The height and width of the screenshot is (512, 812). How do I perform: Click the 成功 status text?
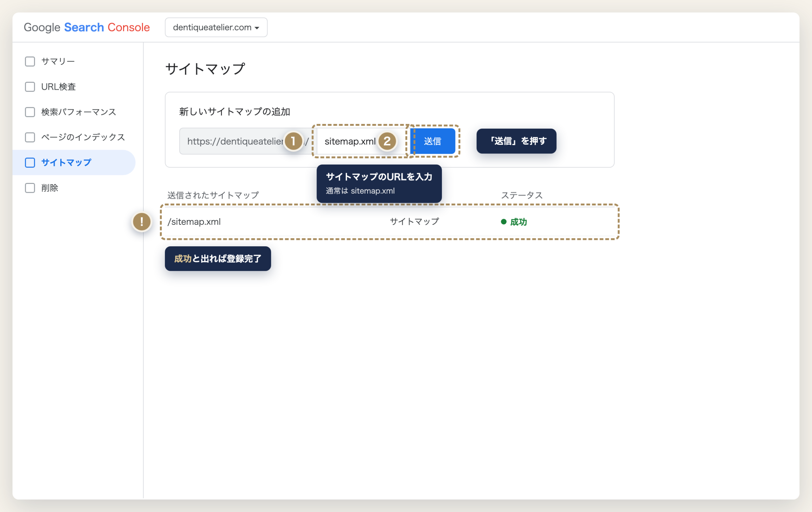tap(518, 222)
